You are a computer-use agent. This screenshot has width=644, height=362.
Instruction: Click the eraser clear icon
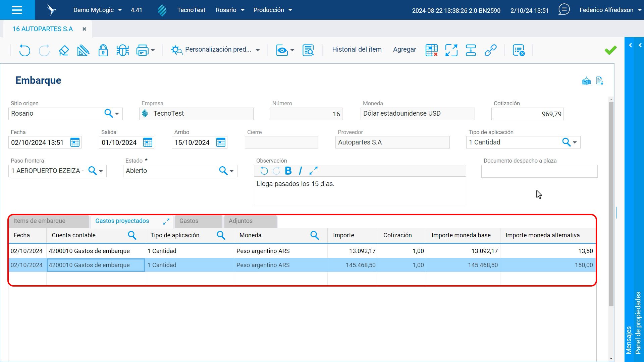tap(64, 50)
